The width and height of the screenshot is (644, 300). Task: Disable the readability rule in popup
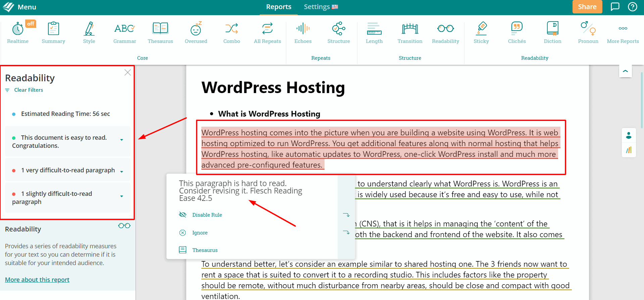pyautogui.click(x=207, y=215)
